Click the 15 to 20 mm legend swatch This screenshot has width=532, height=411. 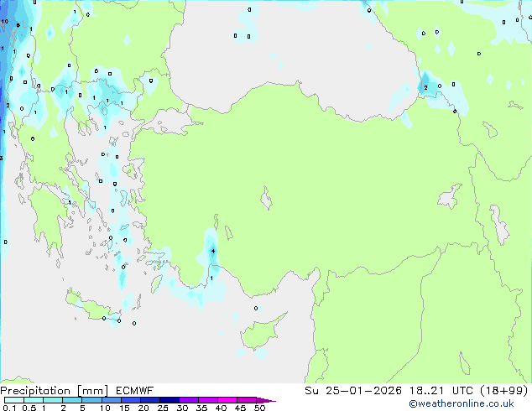coord(130,400)
